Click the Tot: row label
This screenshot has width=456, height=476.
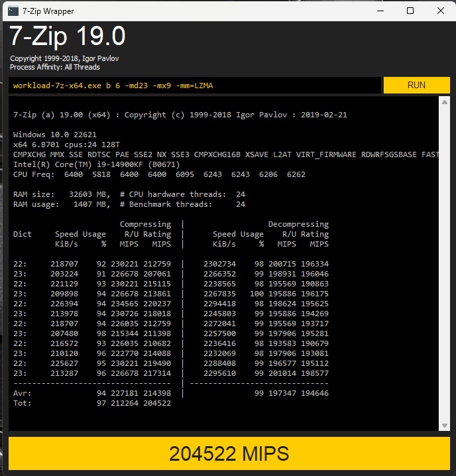[x=22, y=403]
